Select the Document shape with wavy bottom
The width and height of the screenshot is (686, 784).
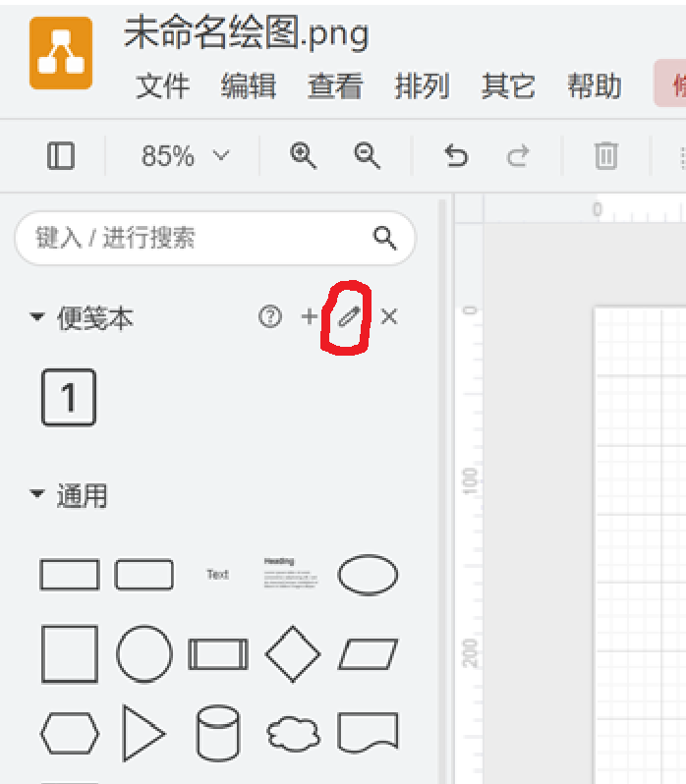tap(368, 733)
